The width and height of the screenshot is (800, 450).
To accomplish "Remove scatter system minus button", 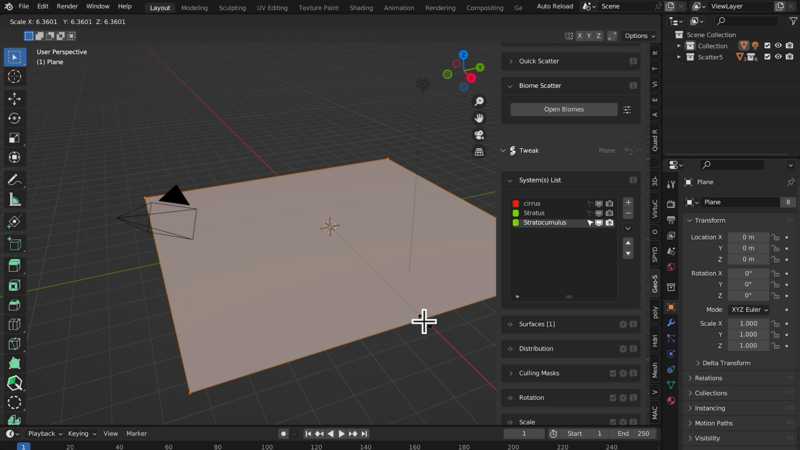I will click(628, 213).
